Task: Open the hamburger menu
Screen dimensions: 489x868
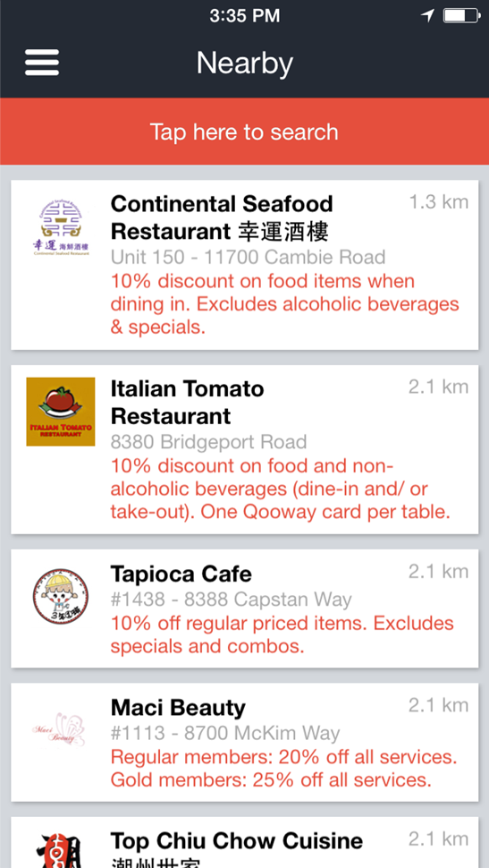Action: click(42, 63)
